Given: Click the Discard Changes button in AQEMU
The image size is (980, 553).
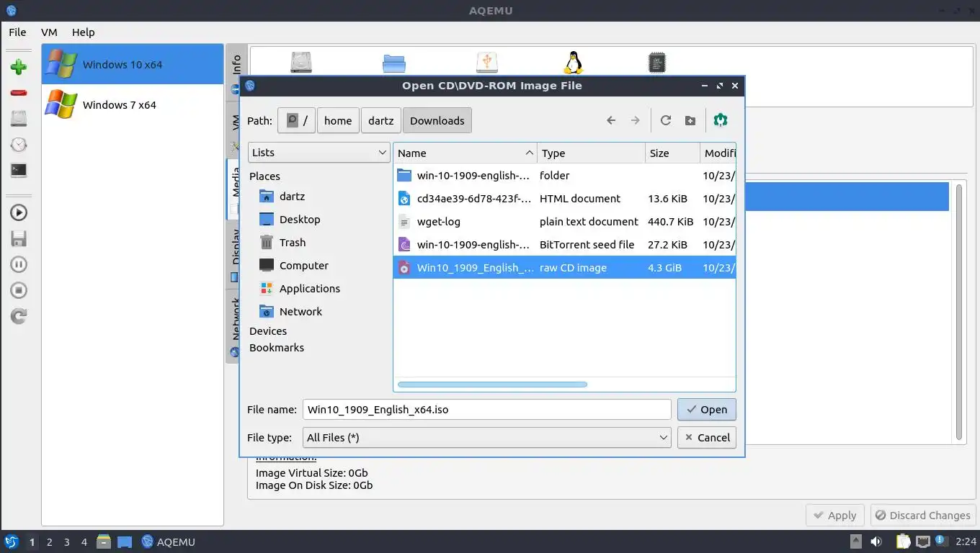Looking at the screenshot, I should tap(923, 515).
